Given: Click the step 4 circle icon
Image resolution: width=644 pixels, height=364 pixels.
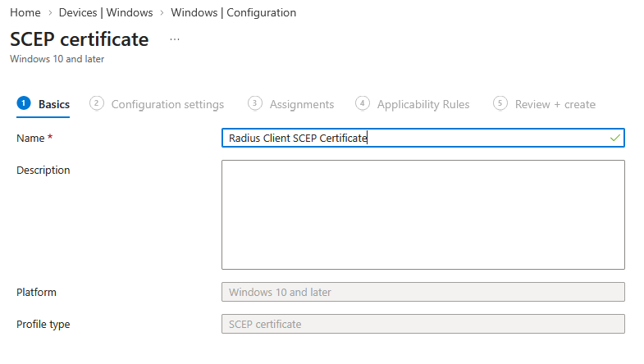Looking at the screenshot, I should point(363,103).
